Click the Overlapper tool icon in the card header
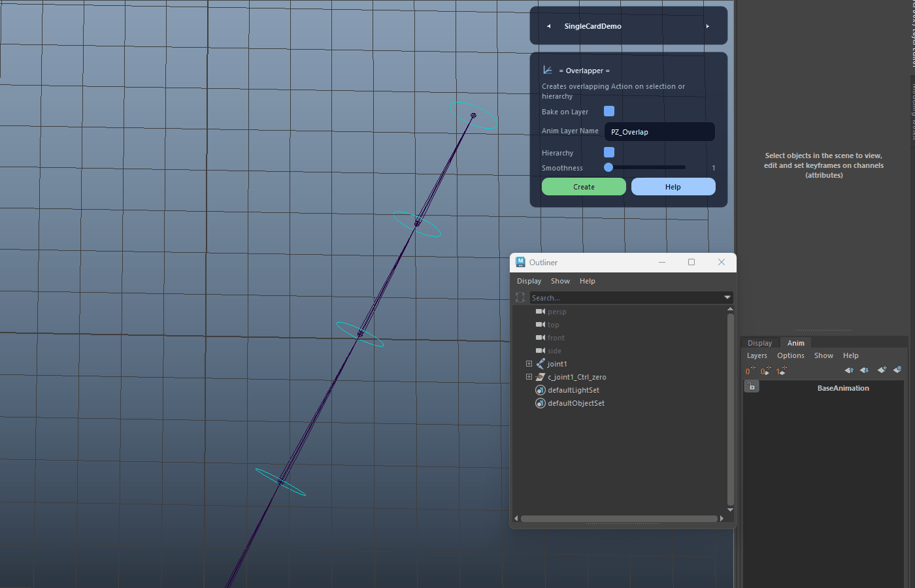Screen dimensions: 915x588 tap(548, 70)
